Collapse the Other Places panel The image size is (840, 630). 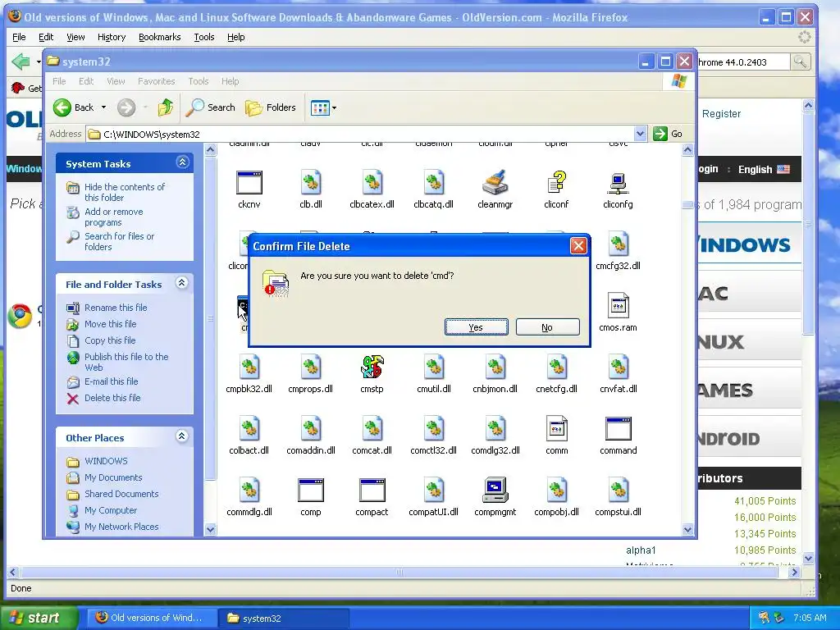click(182, 436)
